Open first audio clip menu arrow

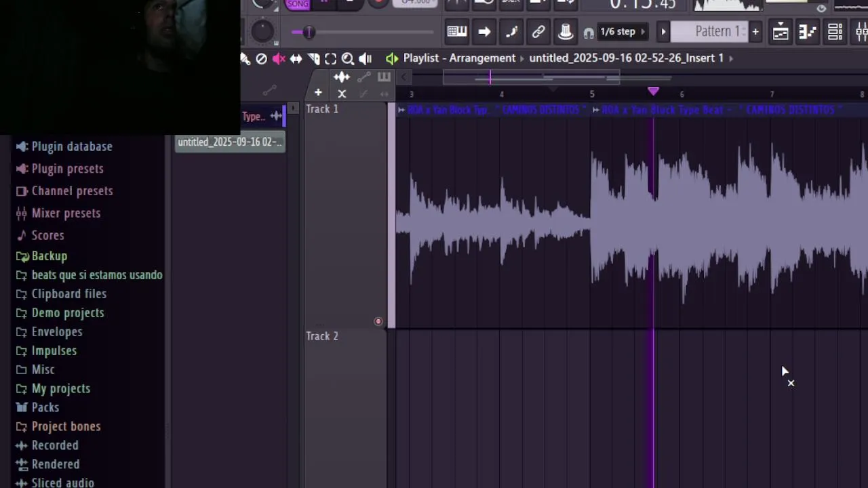pos(401,110)
